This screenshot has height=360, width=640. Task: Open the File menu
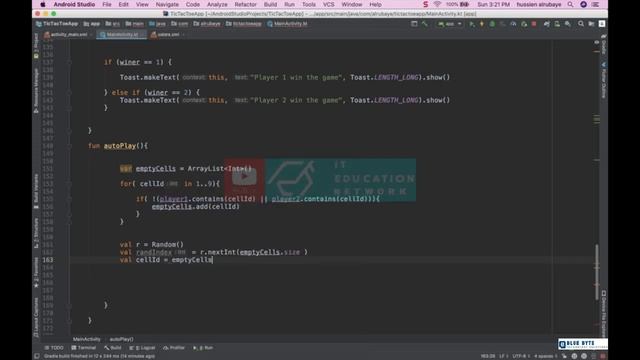point(107,4)
